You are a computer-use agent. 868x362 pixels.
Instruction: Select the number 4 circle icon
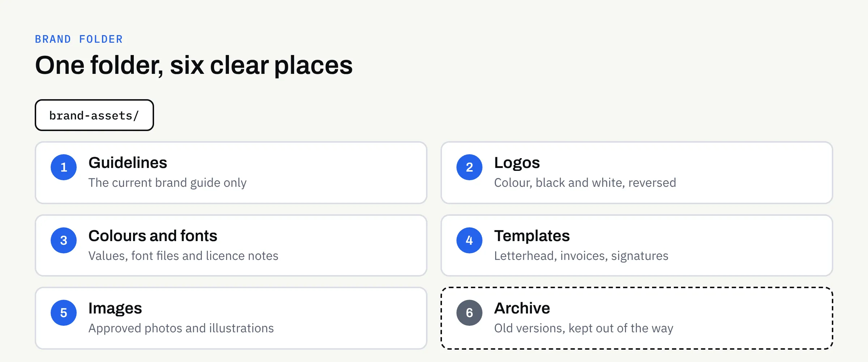[469, 240]
